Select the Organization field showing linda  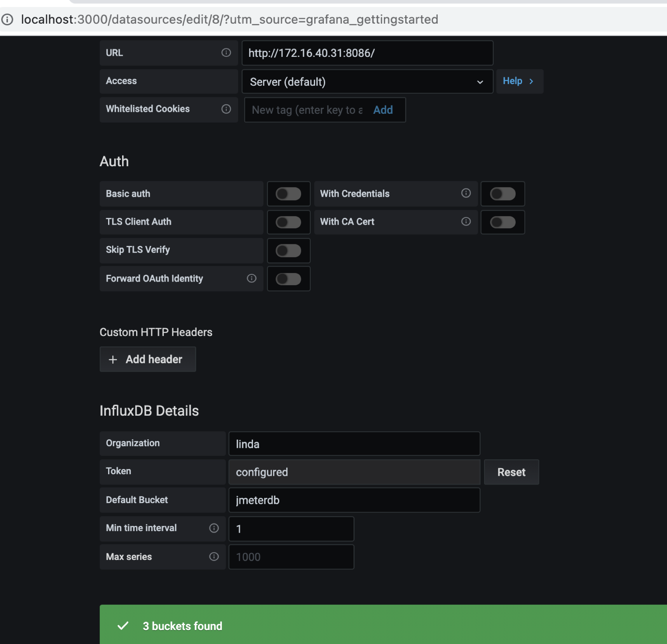point(354,443)
